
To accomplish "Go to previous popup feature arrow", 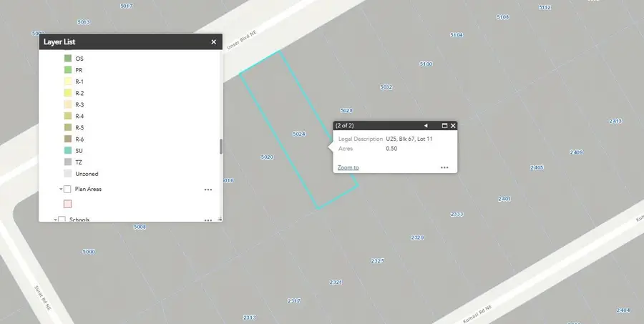I will (x=426, y=126).
